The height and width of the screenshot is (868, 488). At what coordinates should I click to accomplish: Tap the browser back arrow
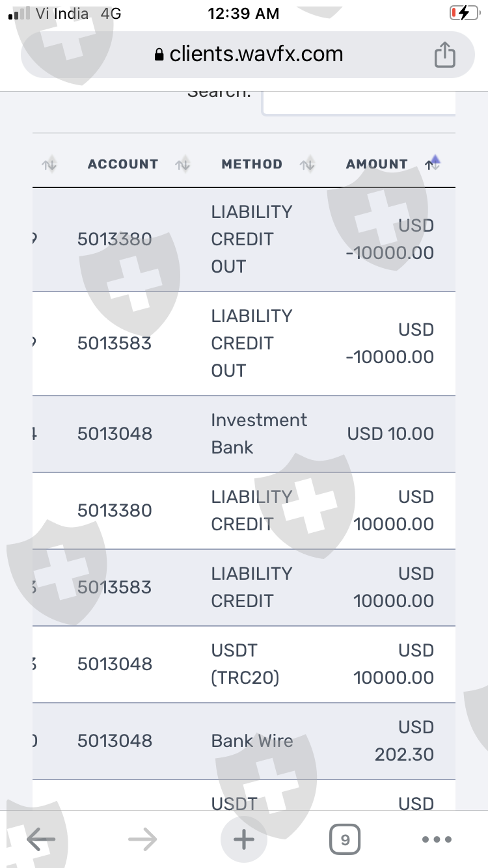click(40, 840)
